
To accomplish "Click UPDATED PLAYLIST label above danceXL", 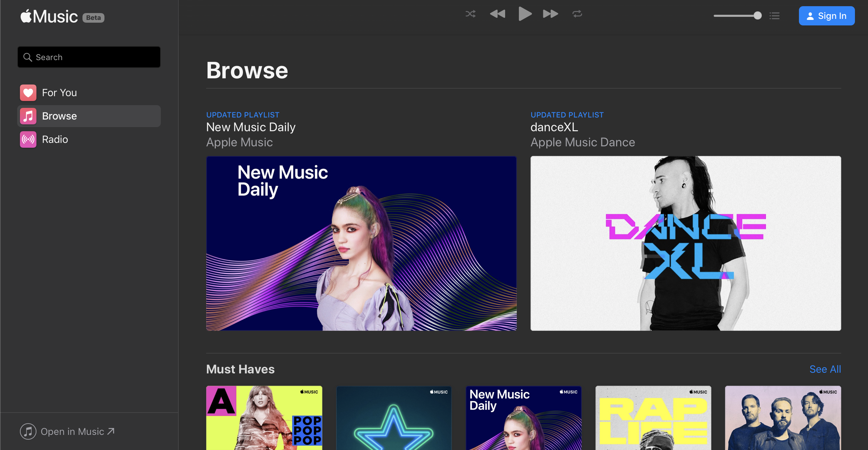I will coord(567,115).
